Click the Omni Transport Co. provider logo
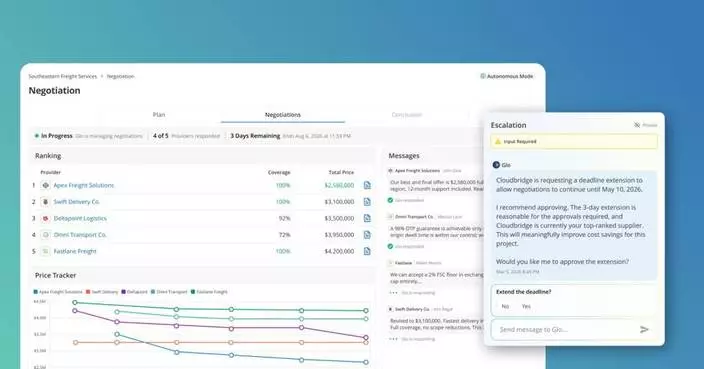Image resolution: width=704 pixels, height=369 pixels. click(45, 235)
